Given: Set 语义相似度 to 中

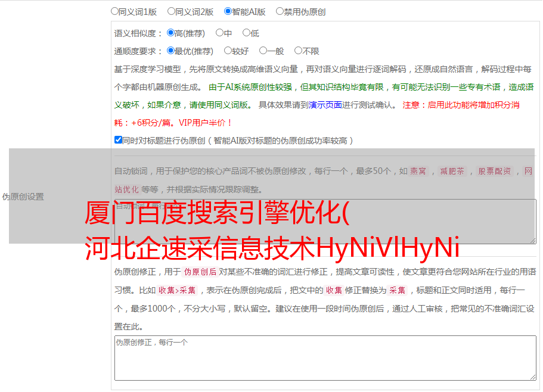Looking at the screenshot, I should [219, 33].
